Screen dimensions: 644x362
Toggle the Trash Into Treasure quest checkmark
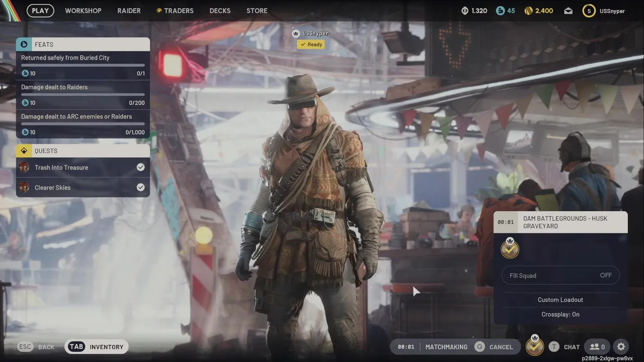pyautogui.click(x=141, y=167)
